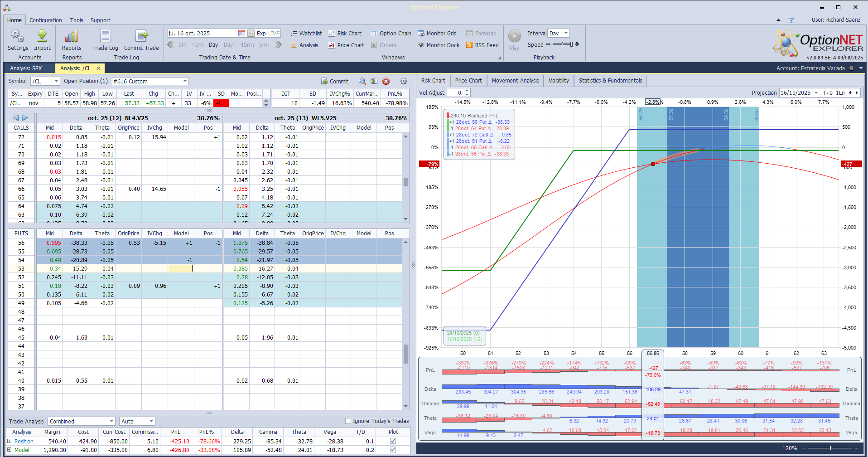Click the Model cell for the 53 put
Screen dimensions: 868x457
tap(181, 268)
